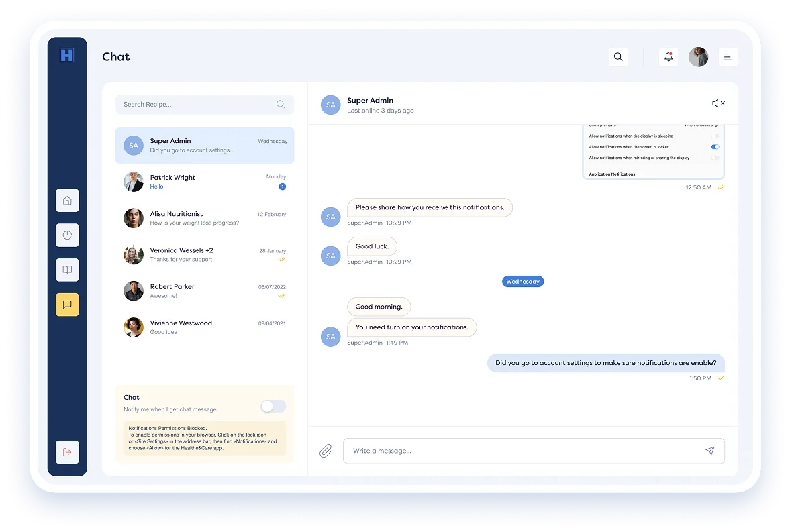Enable the Notify me when I get chat message toggle
790x532 pixels.
tap(273, 406)
